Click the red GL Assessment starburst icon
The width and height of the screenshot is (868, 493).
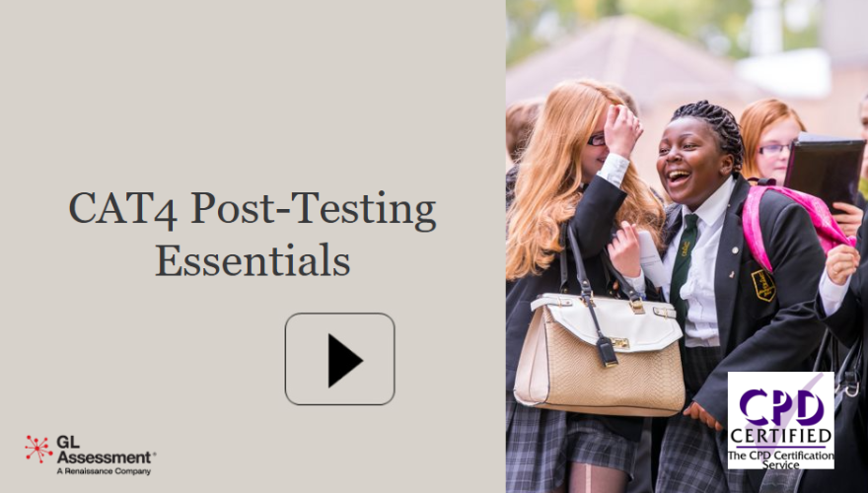tap(38, 449)
